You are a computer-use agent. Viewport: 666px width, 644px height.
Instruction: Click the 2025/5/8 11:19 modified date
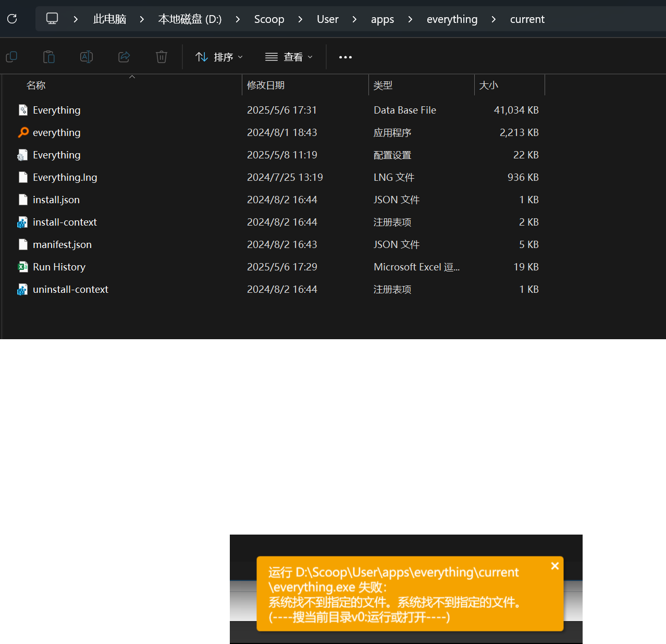(282, 155)
